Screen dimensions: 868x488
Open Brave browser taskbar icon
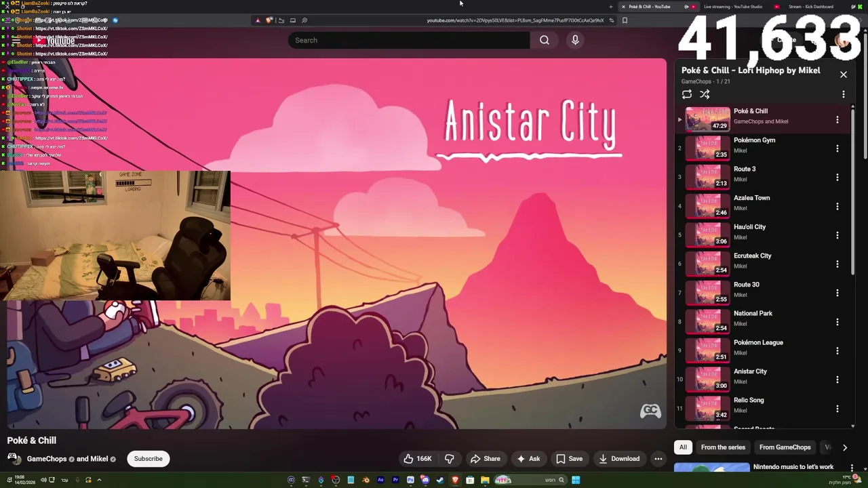pos(455,480)
